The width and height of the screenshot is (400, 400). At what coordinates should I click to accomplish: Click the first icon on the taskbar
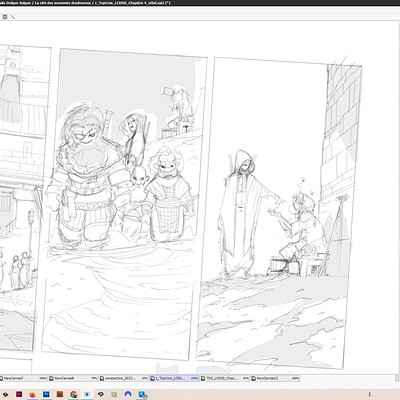(x=5, y=394)
